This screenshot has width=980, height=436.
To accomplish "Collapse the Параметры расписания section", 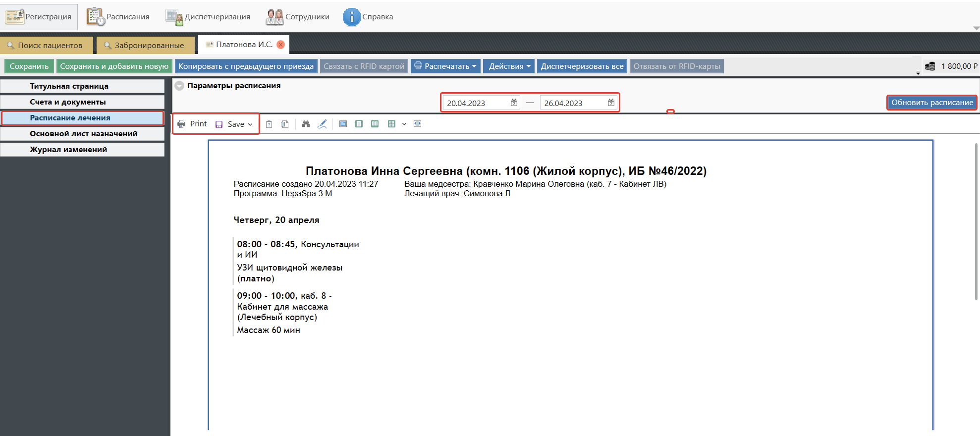I will pyautogui.click(x=179, y=86).
